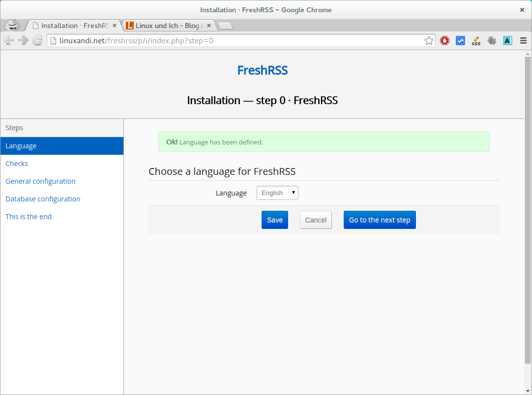This screenshot has height=395, width=532.
Task: Reload the current page
Action: tap(37, 41)
